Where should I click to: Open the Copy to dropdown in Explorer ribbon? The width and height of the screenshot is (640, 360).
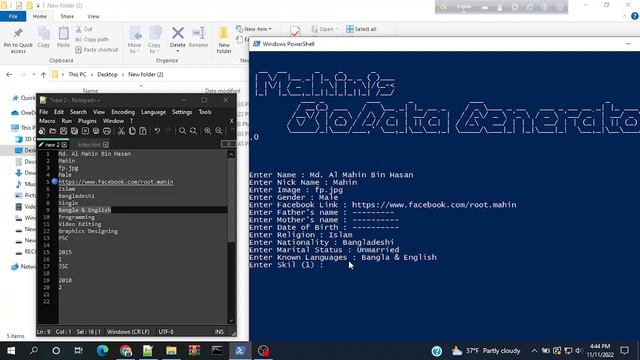154,49
